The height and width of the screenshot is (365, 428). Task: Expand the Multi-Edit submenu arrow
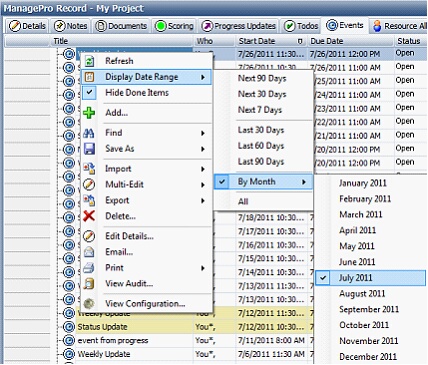tap(203, 185)
